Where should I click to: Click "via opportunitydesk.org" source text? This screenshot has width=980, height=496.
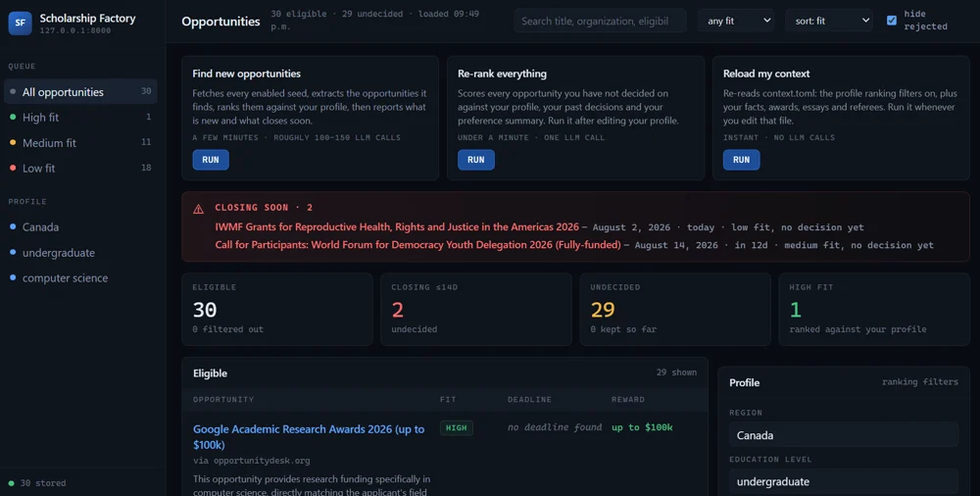251,461
